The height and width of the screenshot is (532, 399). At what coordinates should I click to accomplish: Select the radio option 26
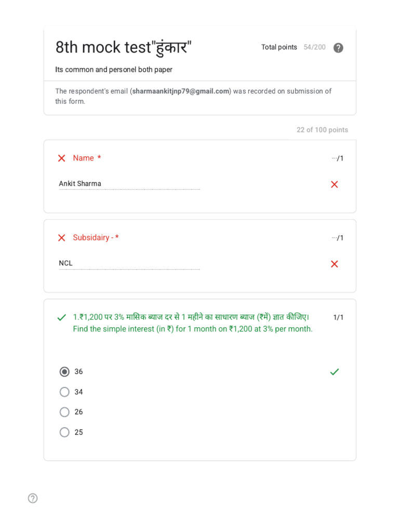coord(64,412)
